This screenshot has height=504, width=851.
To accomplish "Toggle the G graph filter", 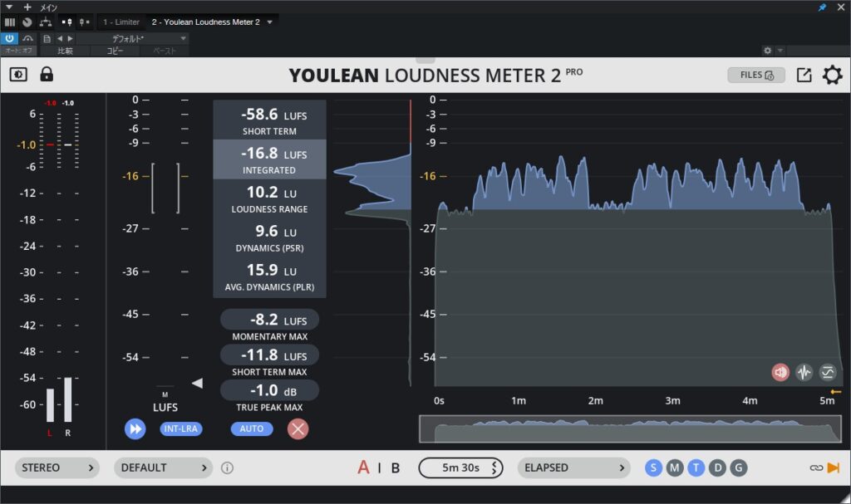I will [739, 467].
